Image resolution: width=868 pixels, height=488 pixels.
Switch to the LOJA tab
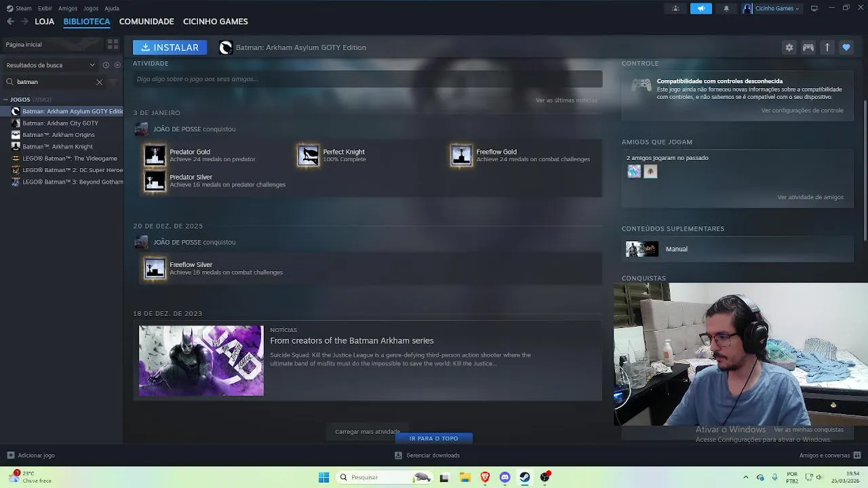pyautogui.click(x=45, y=22)
